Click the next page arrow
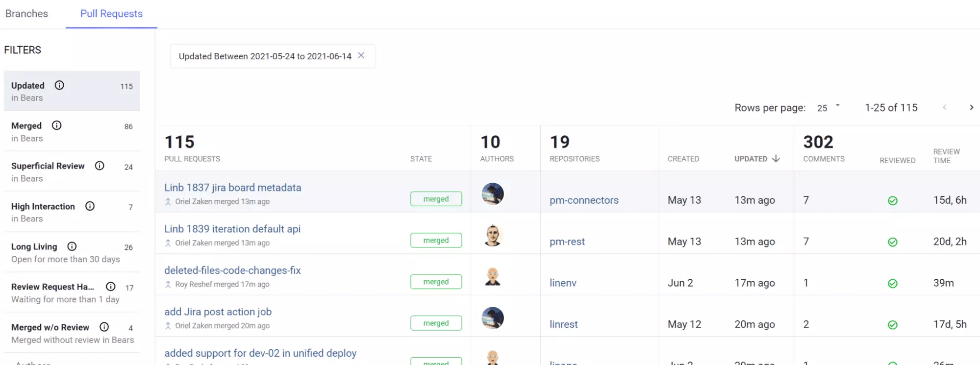The height and width of the screenshot is (365, 980). [972, 107]
